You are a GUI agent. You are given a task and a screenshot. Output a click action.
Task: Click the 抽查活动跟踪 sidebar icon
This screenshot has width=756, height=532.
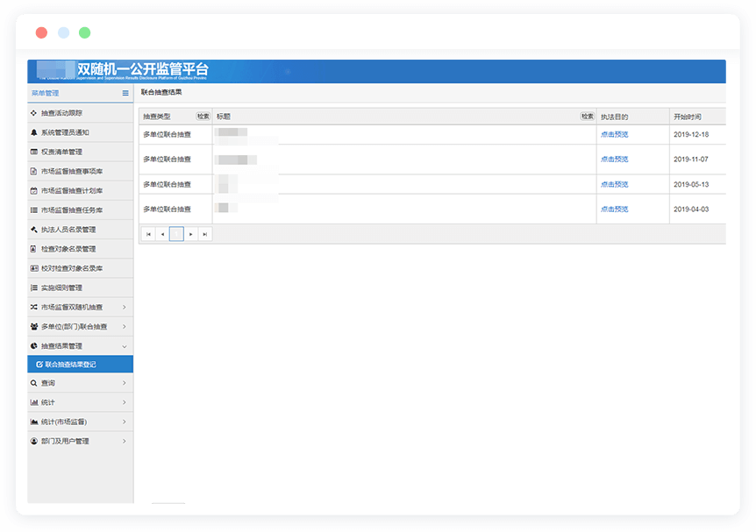34,113
